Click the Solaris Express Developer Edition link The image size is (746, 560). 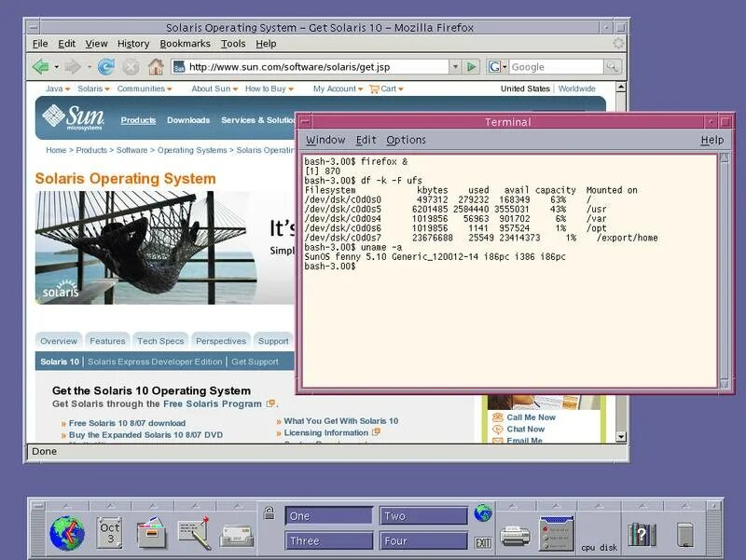click(x=155, y=362)
